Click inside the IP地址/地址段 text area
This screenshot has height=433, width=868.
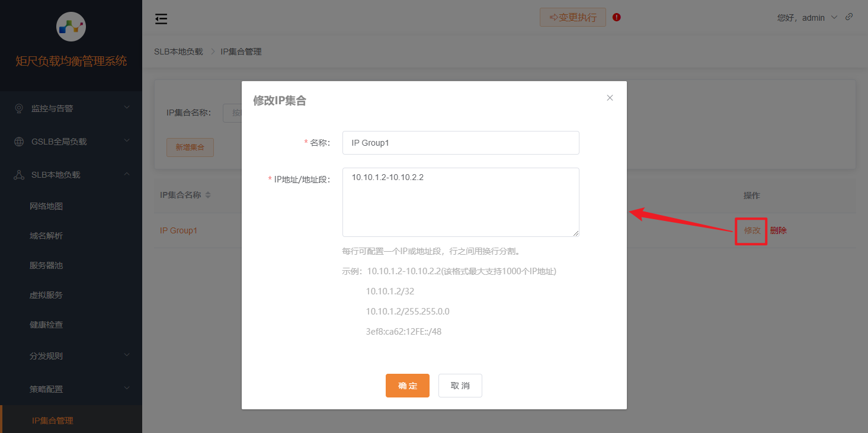click(460, 201)
